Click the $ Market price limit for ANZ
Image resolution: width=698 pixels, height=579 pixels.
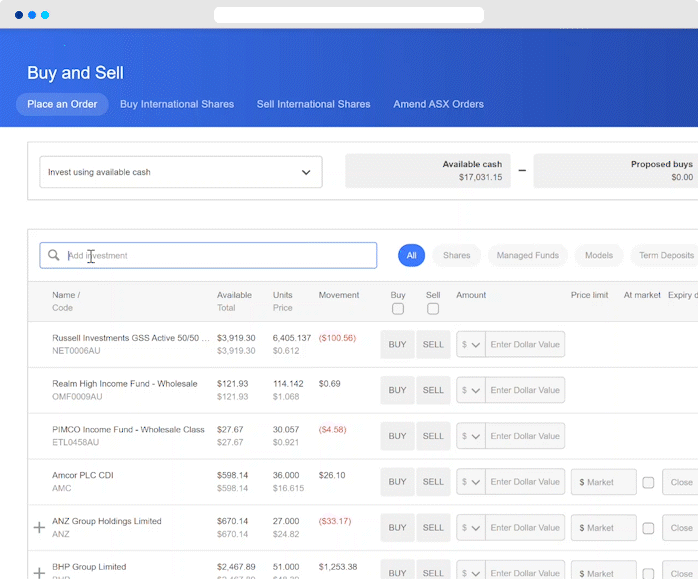604,528
